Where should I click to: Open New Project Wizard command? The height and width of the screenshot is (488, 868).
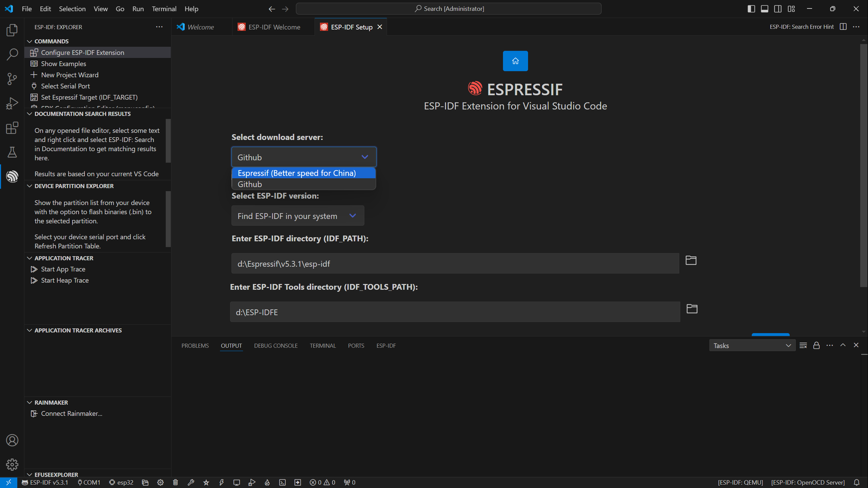point(98,75)
